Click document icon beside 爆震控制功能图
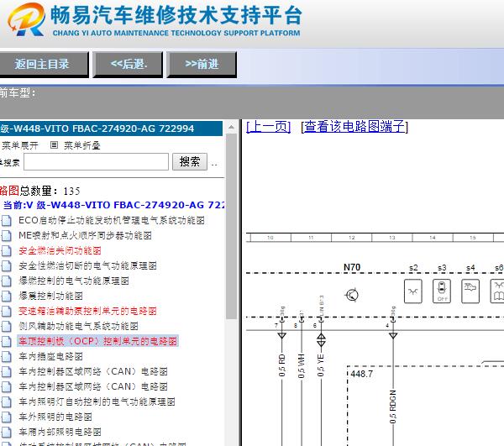The width and height of the screenshot is (504, 446). [x=6, y=296]
